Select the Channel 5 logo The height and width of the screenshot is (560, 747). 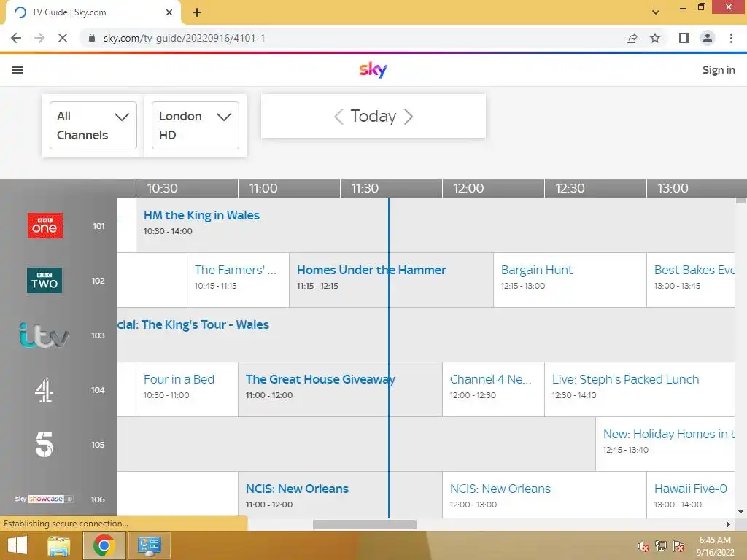[x=44, y=444]
